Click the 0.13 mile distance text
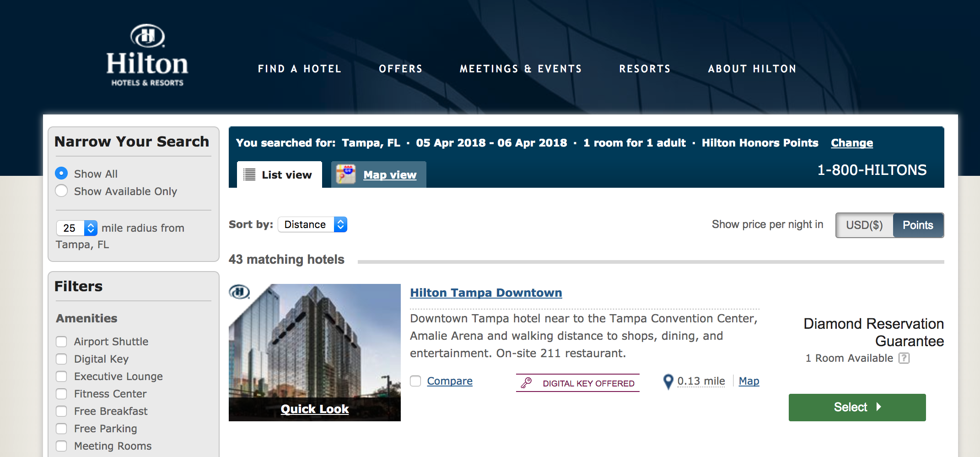The width and height of the screenshot is (980, 457). click(701, 381)
